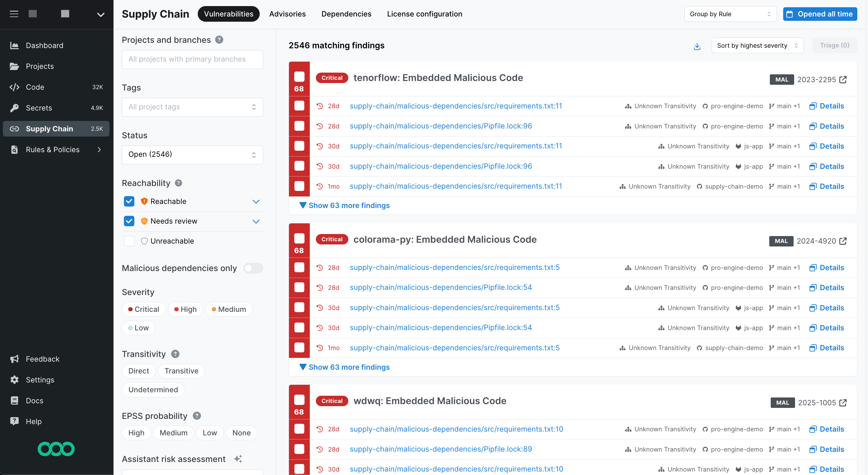Image resolution: width=868 pixels, height=475 pixels.
Task: Click the All project tags input field
Action: pyautogui.click(x=192, y=107)
